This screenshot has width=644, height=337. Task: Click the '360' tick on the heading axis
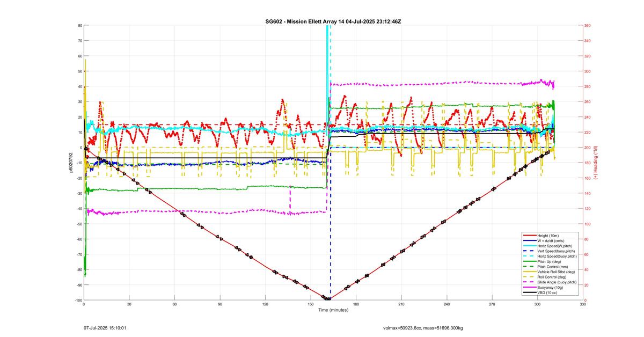click(588, 25)
